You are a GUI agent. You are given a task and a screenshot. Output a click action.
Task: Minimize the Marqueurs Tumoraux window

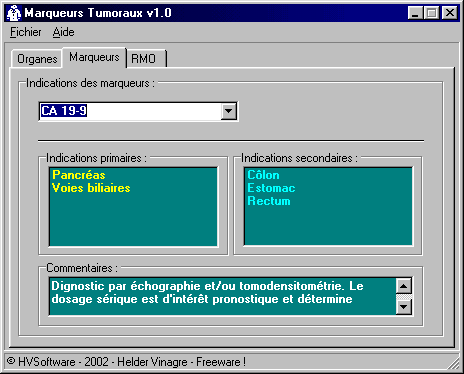pos(415,13)
